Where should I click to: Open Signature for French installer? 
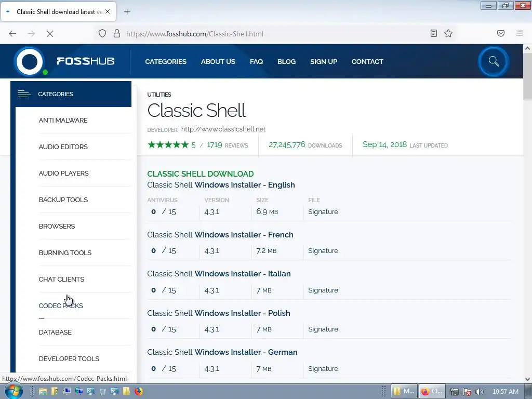323,251
